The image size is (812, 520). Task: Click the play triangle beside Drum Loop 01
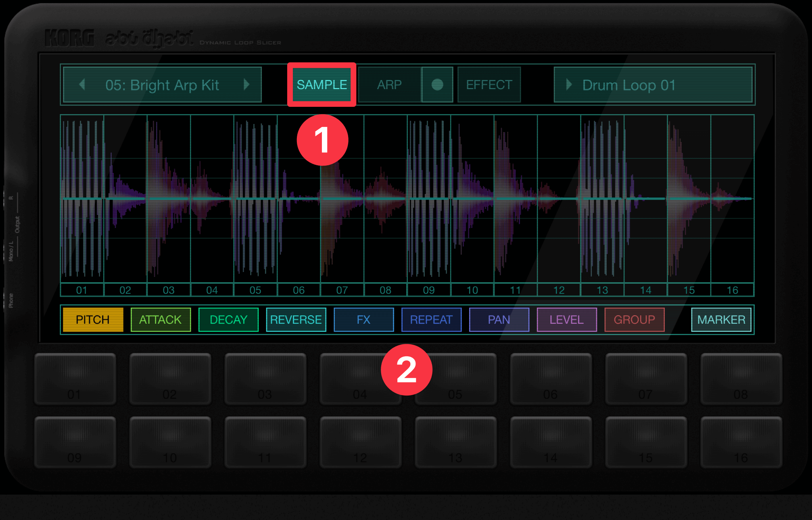569,85
